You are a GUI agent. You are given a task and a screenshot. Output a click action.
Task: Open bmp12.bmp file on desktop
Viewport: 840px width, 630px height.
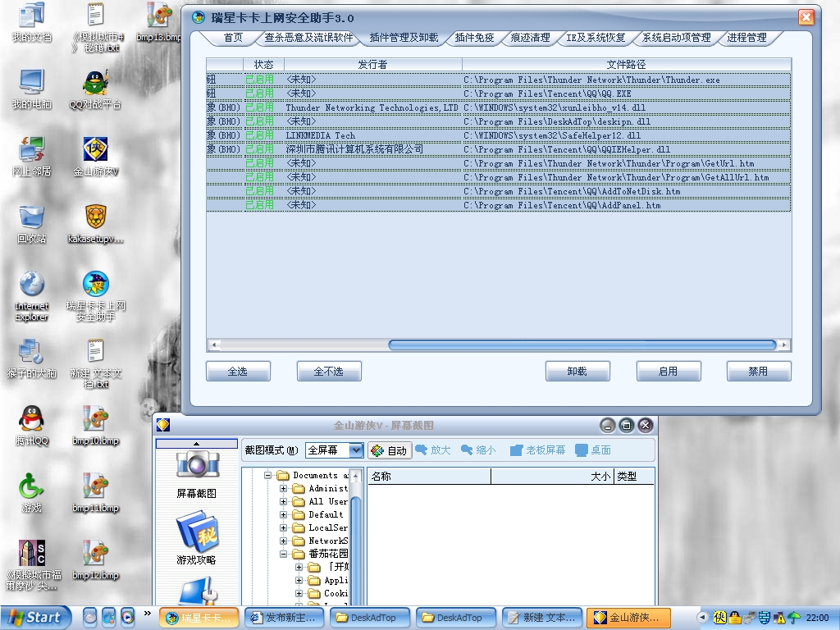coord(95,560)
